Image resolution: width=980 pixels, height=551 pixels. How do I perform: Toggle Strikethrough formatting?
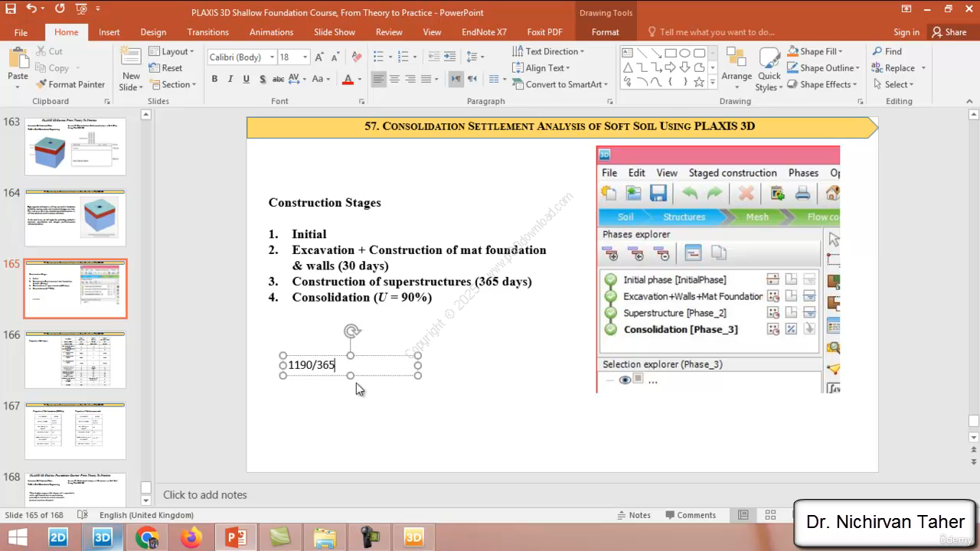[279, 79]
